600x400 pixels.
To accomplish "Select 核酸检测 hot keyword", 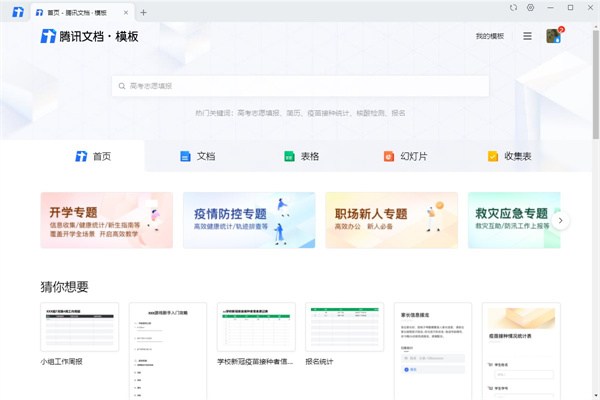I will [x=370, y=113].
